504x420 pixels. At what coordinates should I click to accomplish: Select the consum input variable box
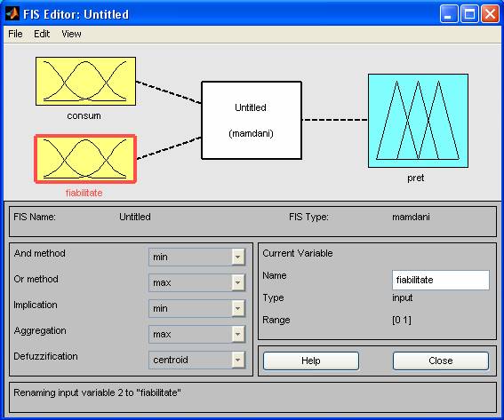85,81
